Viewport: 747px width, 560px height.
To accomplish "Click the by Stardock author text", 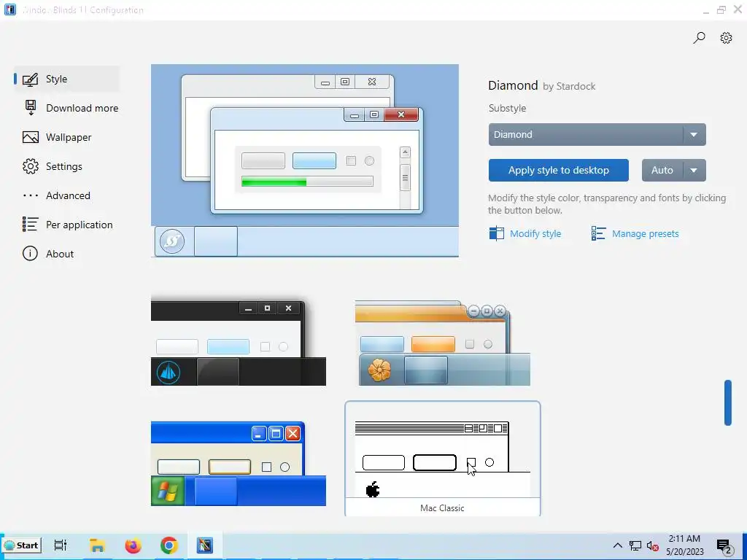I will tap(569, 86).
